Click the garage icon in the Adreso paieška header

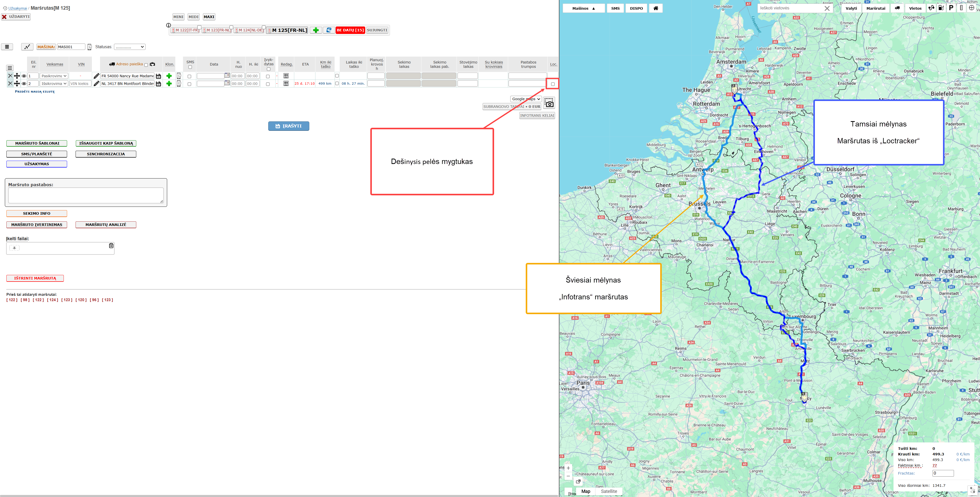pyautogui.click(x=153, y=64)
